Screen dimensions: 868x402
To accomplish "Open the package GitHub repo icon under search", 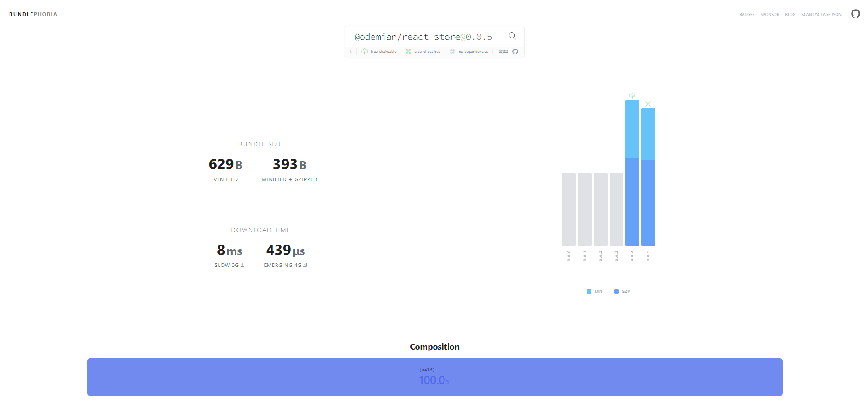I will click(x=515, y=52).
